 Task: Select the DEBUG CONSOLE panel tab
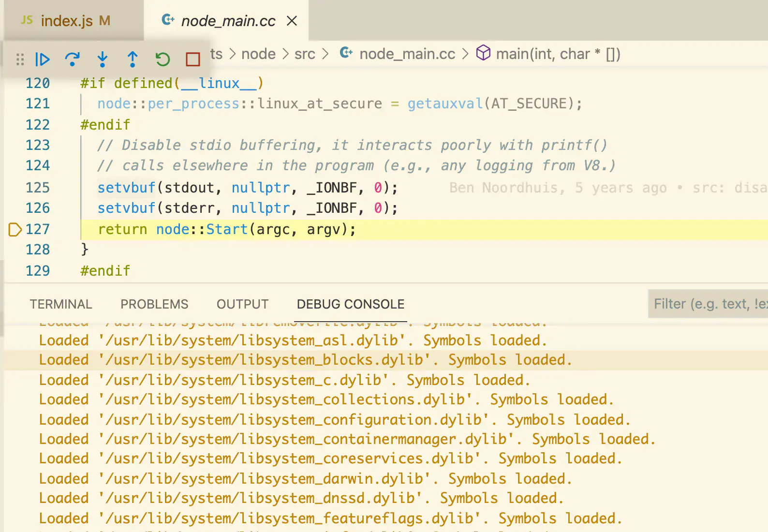pos(351,304)
